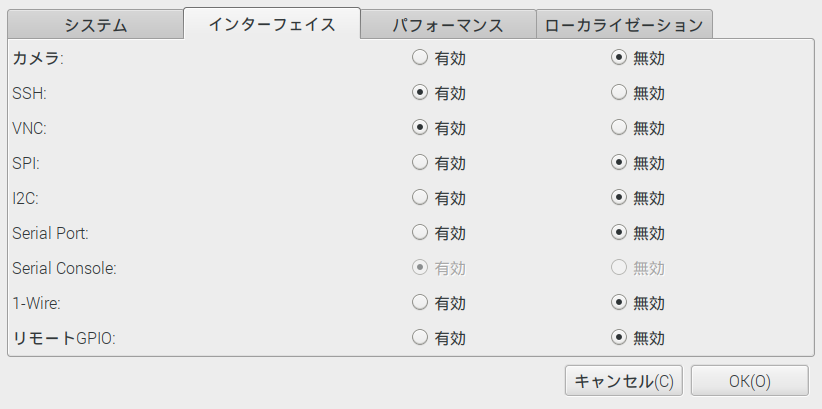Select 無効 for カメラ
This screenshot has width=822, height=409.
click(619, 58)
